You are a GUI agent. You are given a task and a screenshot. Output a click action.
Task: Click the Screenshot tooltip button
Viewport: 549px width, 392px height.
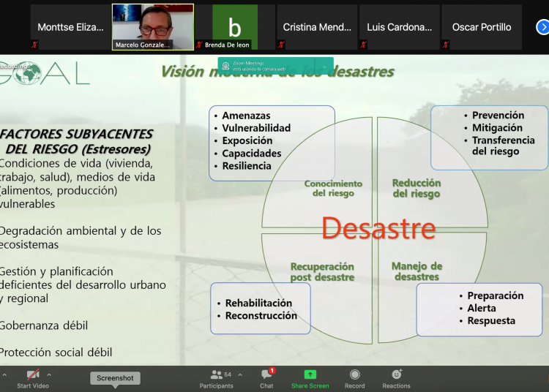[x=115, y=378]
